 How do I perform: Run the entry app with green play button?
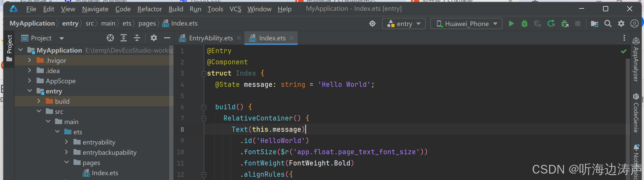click(x=511, y=24)
